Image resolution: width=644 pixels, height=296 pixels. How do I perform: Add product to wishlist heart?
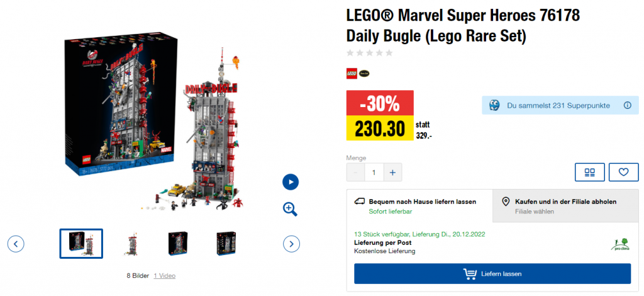point(623,172)
